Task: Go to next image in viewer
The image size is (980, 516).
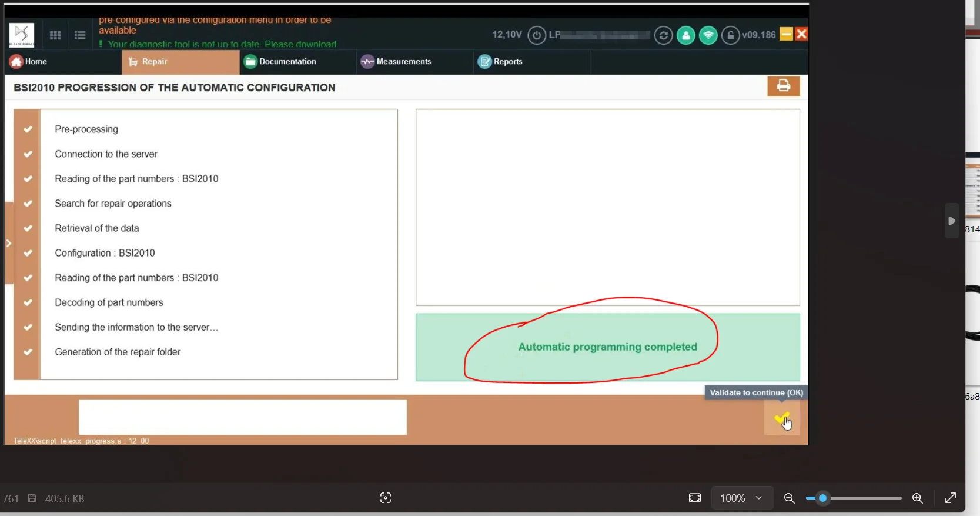Action: (x=952, y=221)
